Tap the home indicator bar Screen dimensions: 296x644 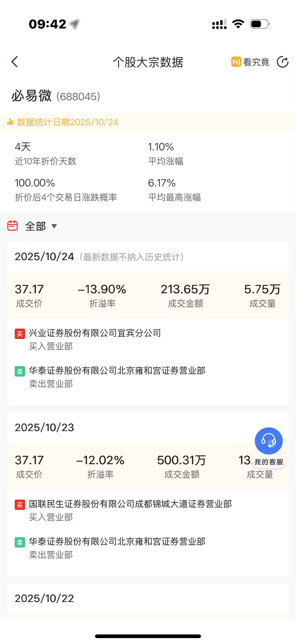148,636
